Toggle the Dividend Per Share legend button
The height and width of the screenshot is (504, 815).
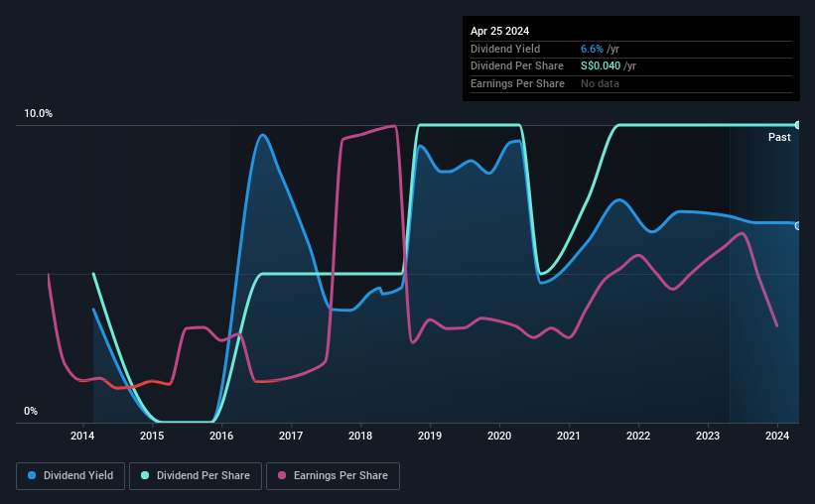[x=196, y=476]
